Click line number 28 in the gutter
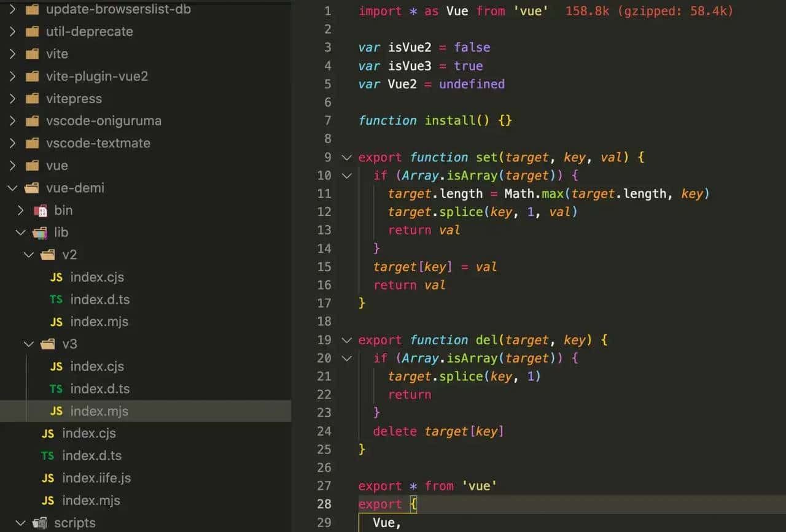The width and height of the screenshot is (786, 532). (x=324, y=504)
